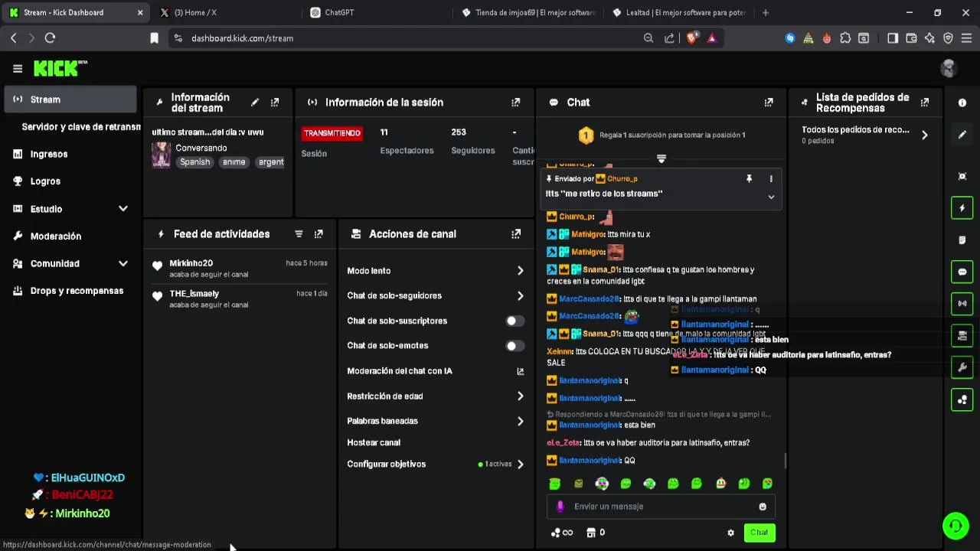Open a new browser tab
The height and width of the screenshot is (551, 980).
coord(765,12)
